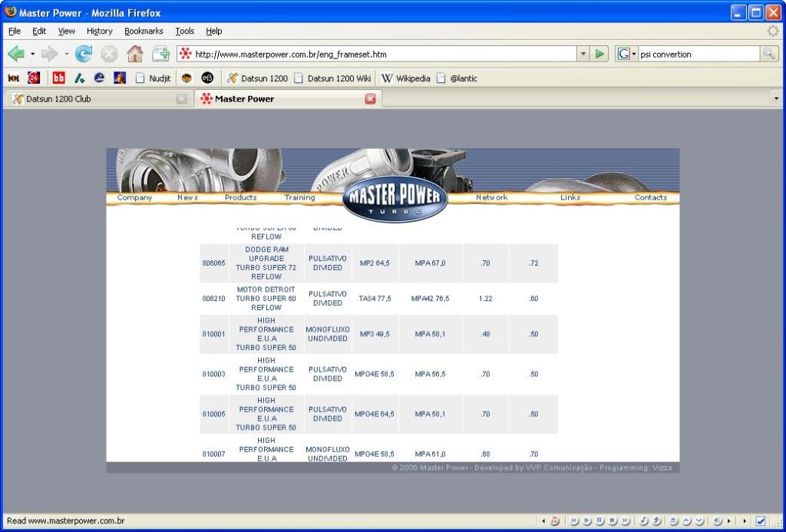Pause playback with the status bar Pause button
This screenshot has width=786, height=532.
[599, 521]
